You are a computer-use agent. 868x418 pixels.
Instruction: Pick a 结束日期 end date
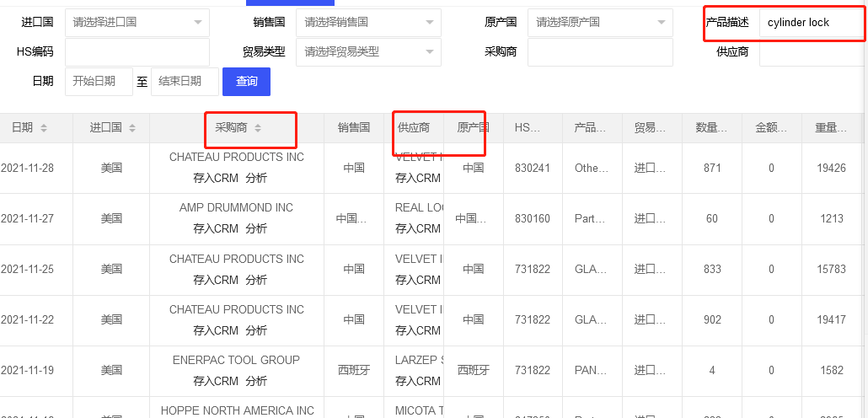185,82
